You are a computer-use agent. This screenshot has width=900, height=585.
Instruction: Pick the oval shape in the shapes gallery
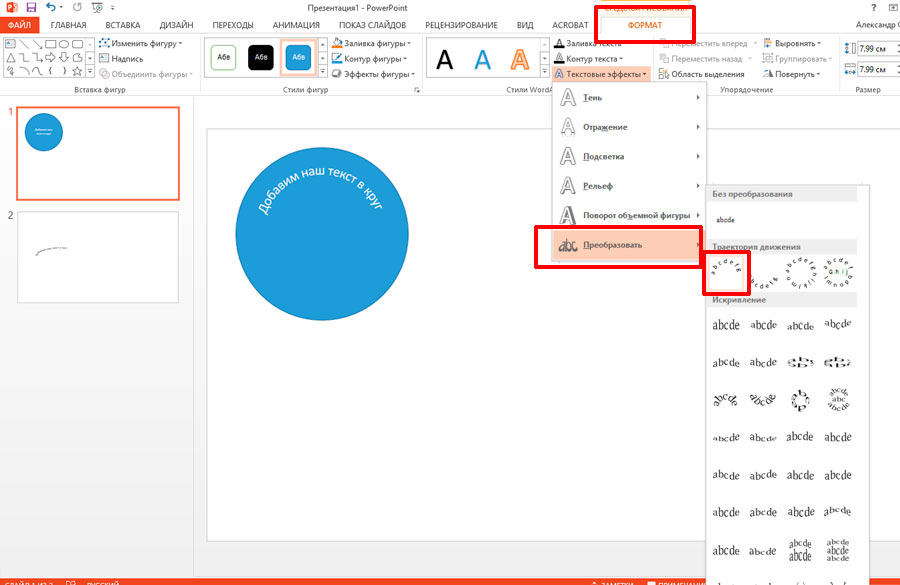[64, 44]
